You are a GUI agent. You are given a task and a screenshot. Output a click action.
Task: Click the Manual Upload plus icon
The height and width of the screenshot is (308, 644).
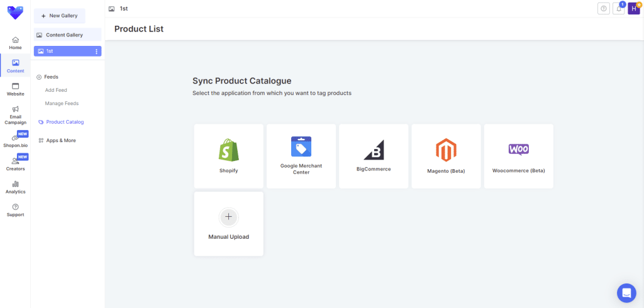pyautogui.click(x=228, y=217)
